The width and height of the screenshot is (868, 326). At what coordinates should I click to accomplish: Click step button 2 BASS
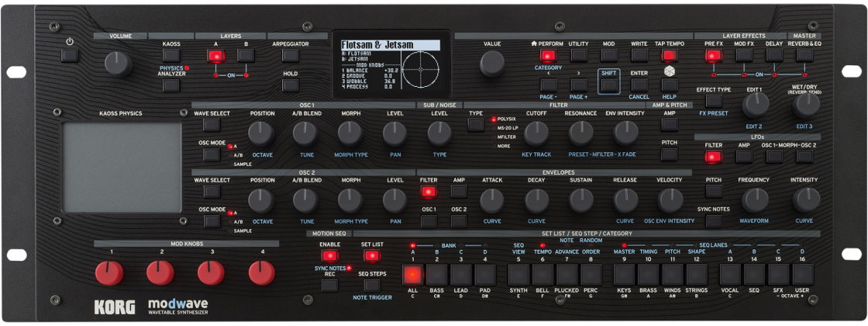coord(437,275)
